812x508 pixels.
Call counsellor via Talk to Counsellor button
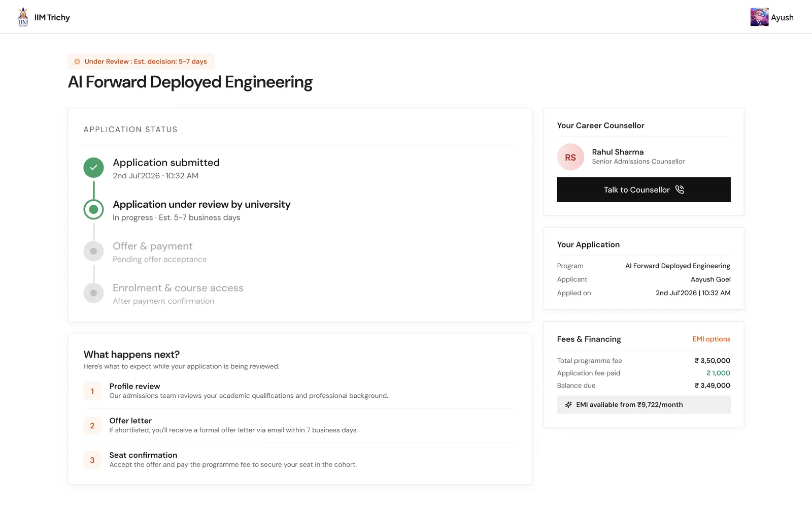pos(644,189)
